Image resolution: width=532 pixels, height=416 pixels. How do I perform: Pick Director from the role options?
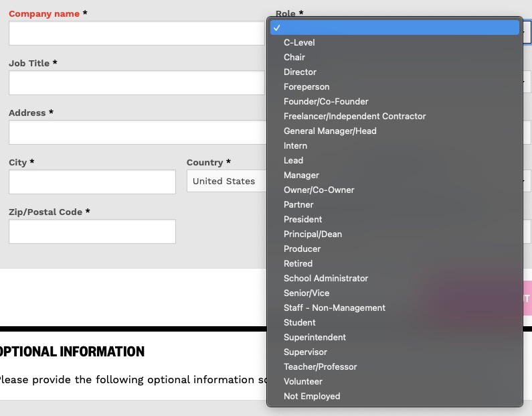tap(300, 72)
